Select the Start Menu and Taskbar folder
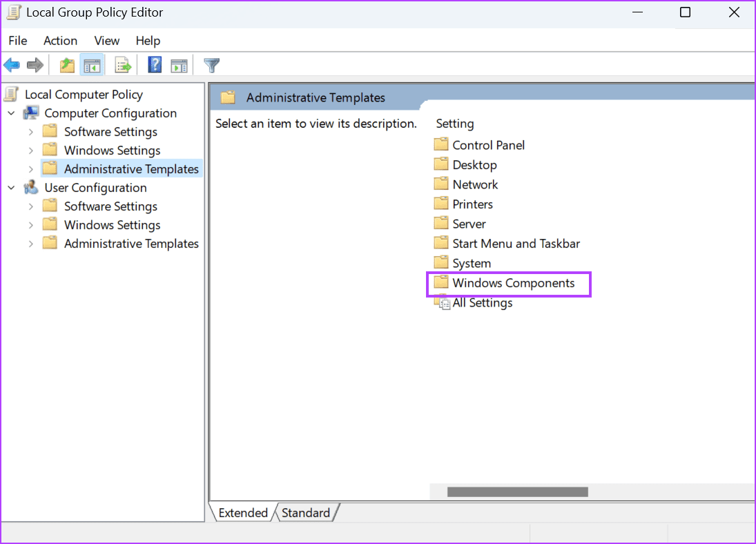756x544 pixels. [x=515, y=243]
